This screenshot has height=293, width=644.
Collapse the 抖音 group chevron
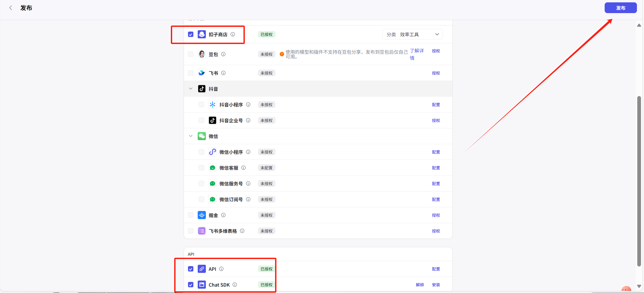pos(191,89)
